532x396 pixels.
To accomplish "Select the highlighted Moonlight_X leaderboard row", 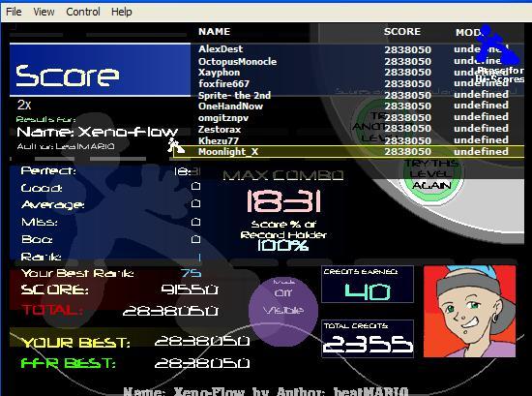I will tap(349, 152).
